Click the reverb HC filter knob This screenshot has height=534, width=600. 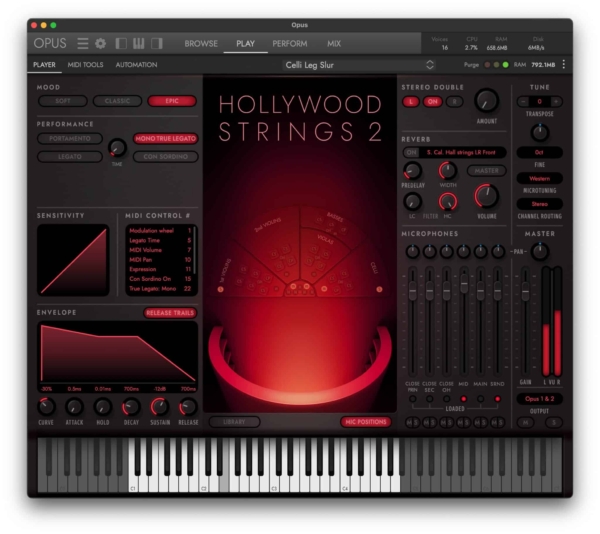447,202
